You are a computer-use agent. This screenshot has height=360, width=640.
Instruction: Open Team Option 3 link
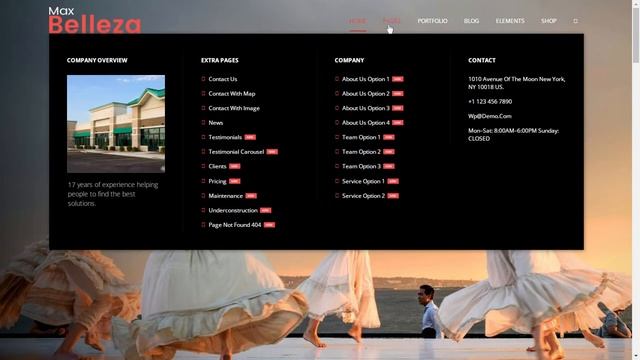(x=361, y=167)
